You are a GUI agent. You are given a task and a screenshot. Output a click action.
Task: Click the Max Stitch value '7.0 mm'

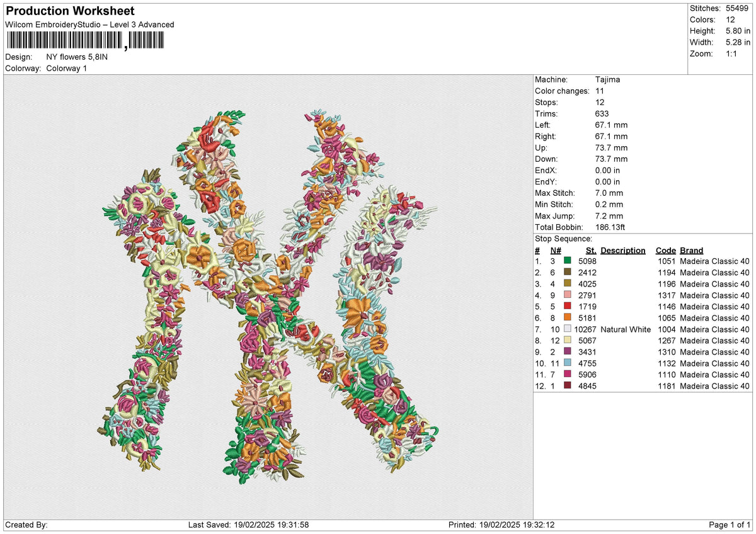pos(609,193)
